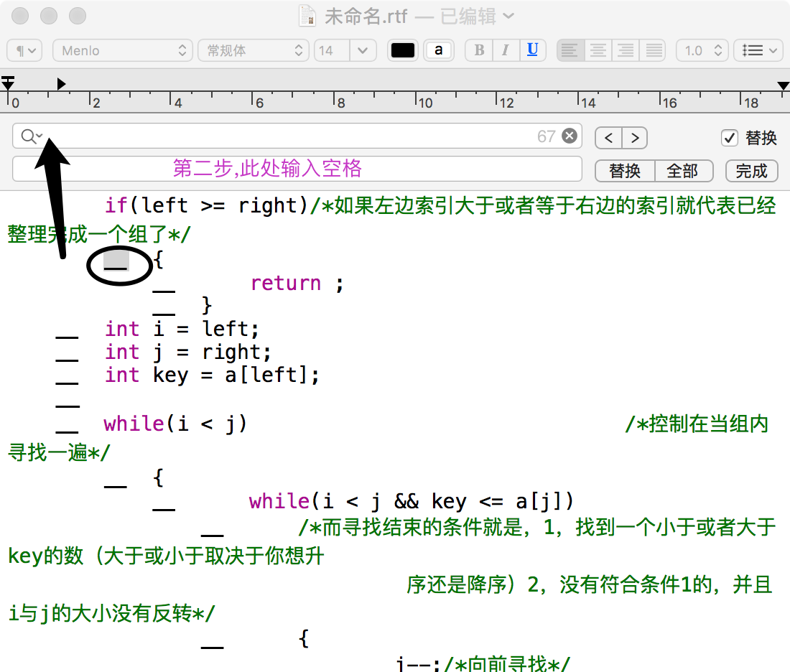Toggle underline formatting

(x=532, y=50)
